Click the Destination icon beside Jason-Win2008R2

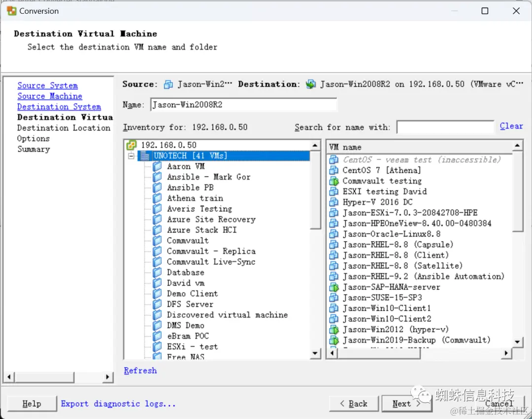[x=310, y=84]
